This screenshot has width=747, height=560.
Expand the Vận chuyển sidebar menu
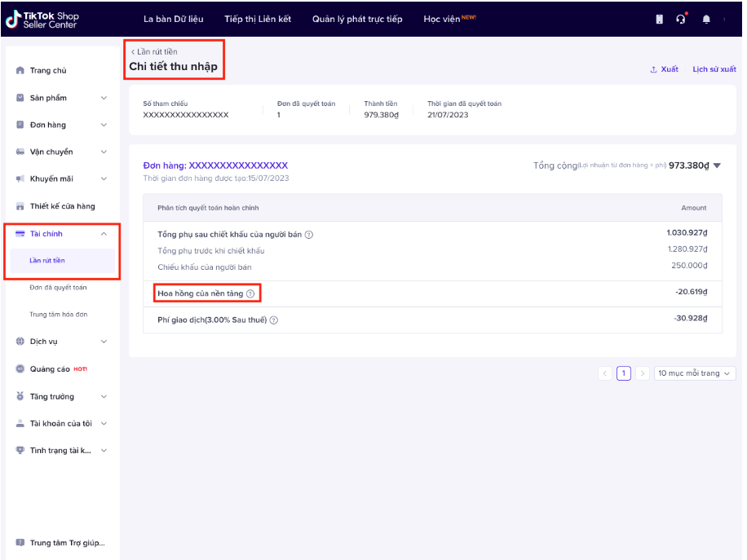(x=104, y=152)
